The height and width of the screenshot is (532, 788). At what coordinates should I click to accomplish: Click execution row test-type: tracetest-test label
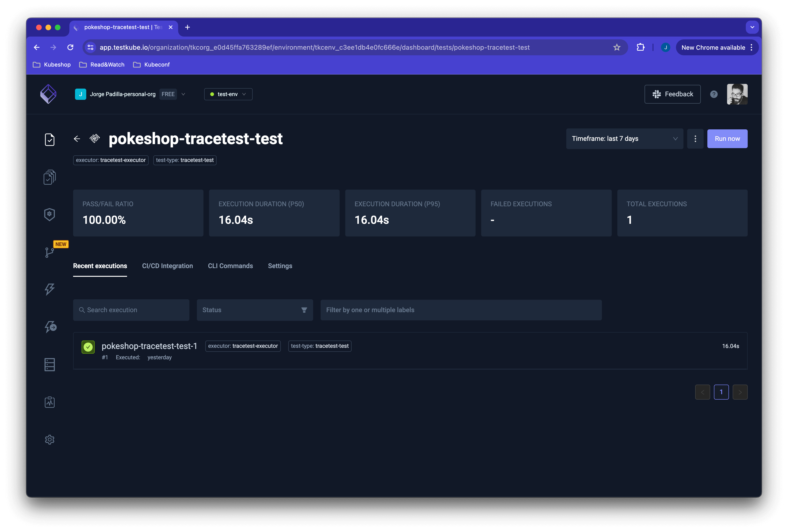(x=320, y=346)
